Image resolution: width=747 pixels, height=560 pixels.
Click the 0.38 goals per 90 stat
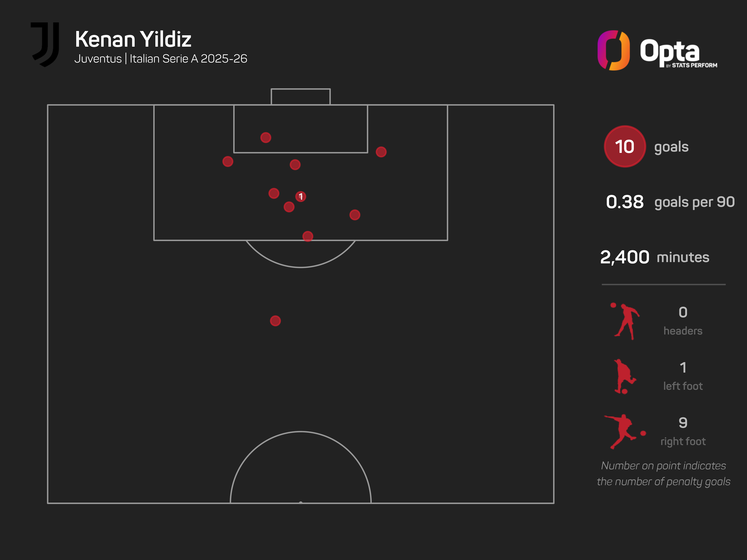coord(670,202)
